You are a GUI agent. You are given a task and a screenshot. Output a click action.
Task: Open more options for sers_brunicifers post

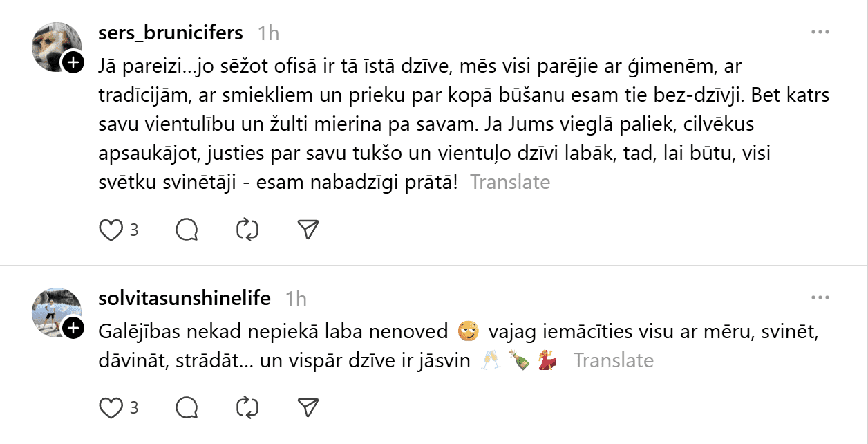820,33
